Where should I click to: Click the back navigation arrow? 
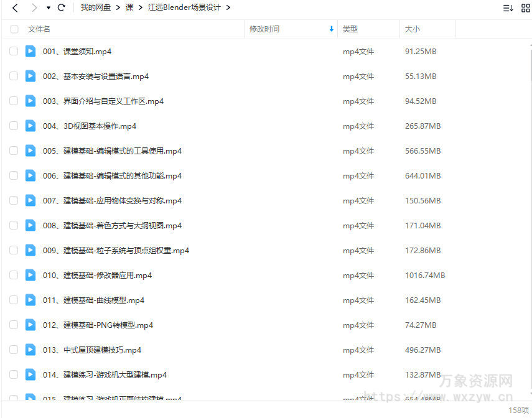[x=15, y=7]
